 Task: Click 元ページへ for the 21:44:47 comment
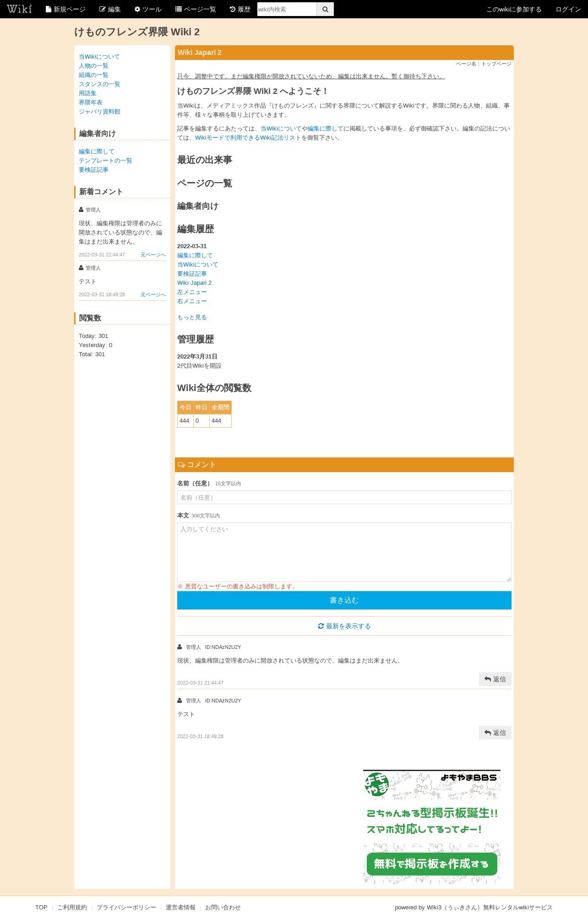click(x=153, y=255)
